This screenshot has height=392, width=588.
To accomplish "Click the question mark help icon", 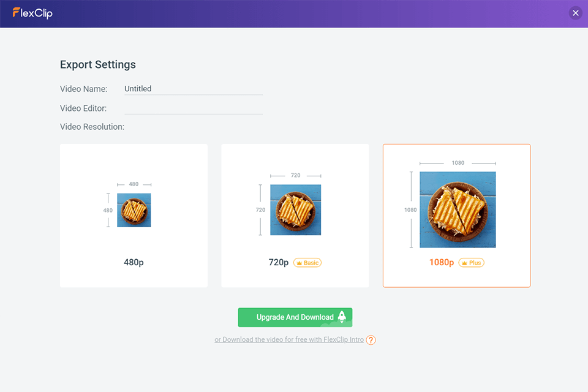I will [371, 340].
